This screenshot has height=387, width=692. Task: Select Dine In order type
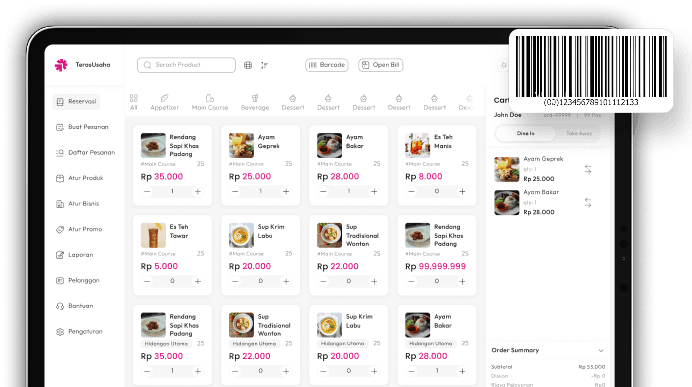pos(526,133)
